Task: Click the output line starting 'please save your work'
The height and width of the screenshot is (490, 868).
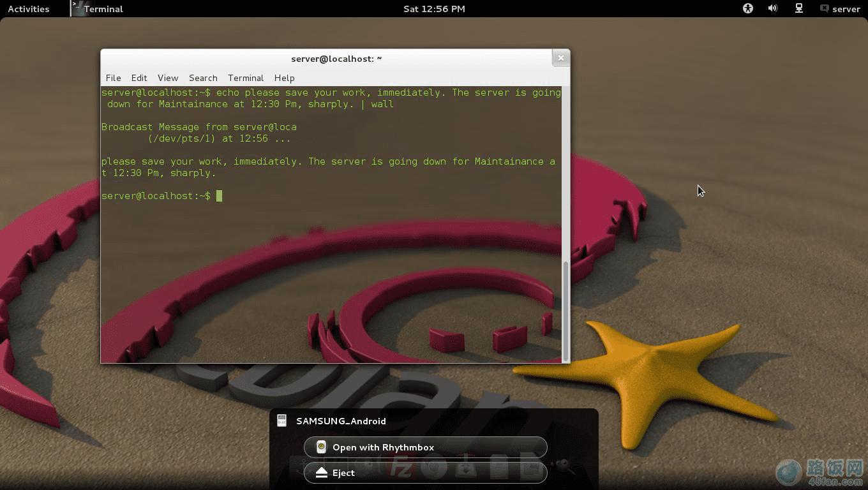Action: coord(328,161)
